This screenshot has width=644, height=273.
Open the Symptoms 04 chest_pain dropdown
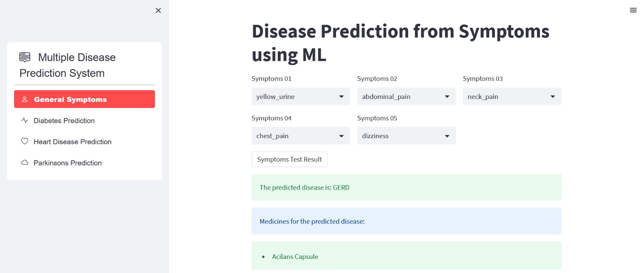point(301,136)
